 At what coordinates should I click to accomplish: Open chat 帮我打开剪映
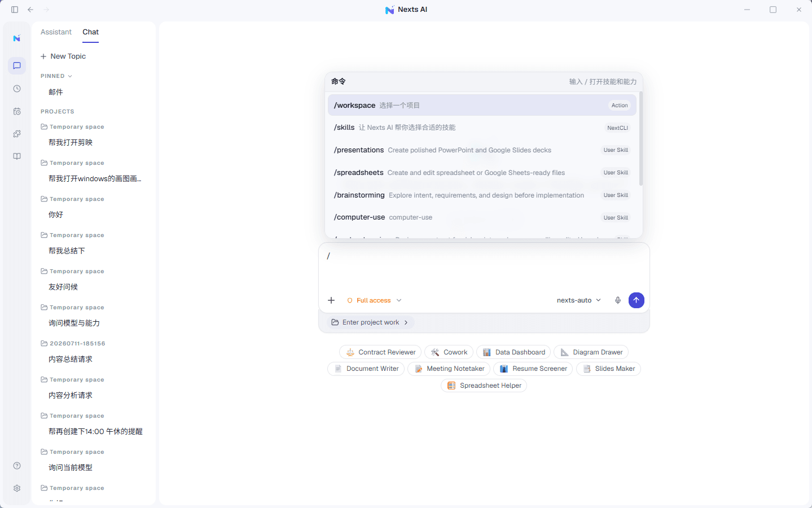pyautogui.click(x=71, y=142)
